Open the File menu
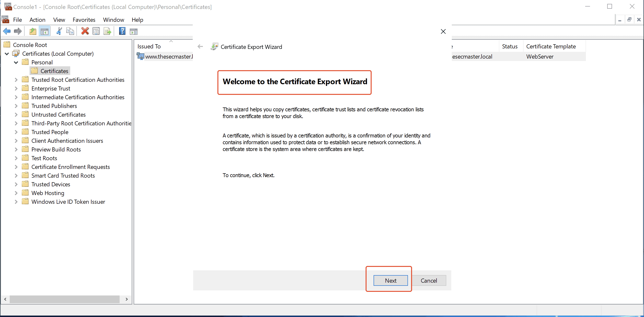Screen dimensions: 644x317 pos(17,20)
